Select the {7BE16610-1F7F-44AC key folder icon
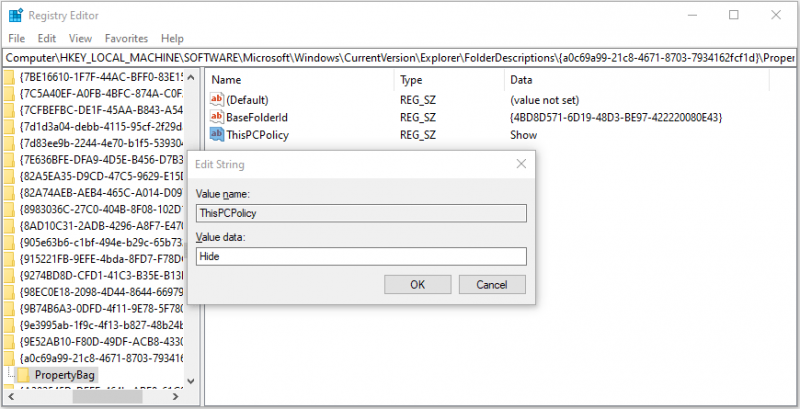The image size is (800, 409). click(x=9, y=78)
